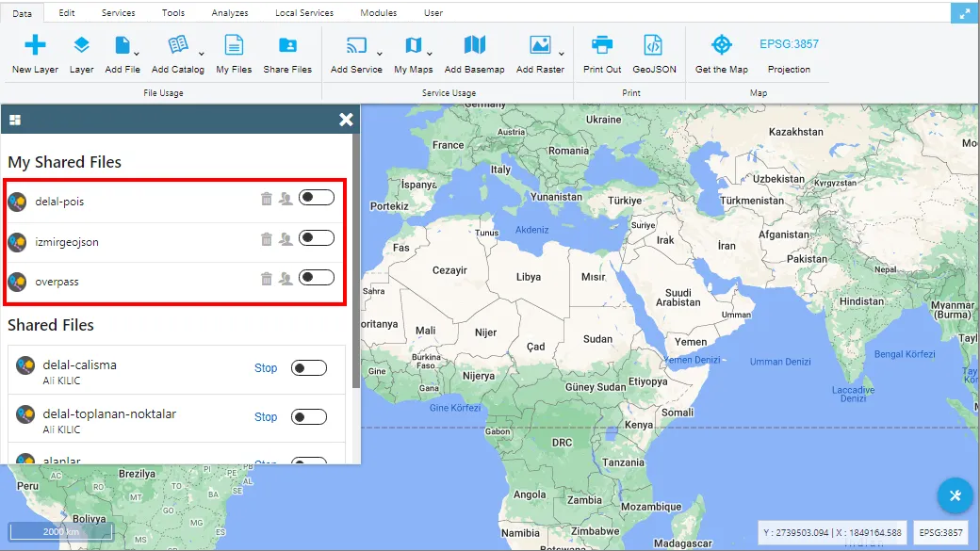Expand the My Maps dropdown arrow

430,54
